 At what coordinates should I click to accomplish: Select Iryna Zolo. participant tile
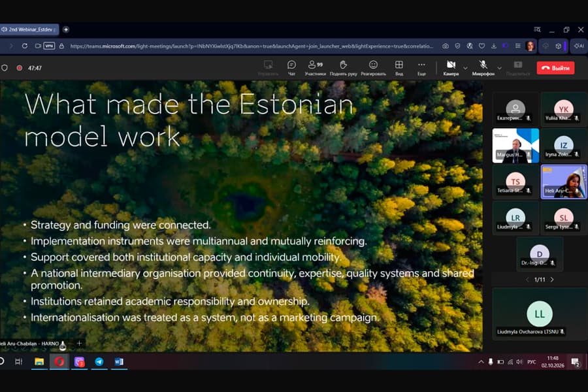pyautogui.click(x=564, y=146)
